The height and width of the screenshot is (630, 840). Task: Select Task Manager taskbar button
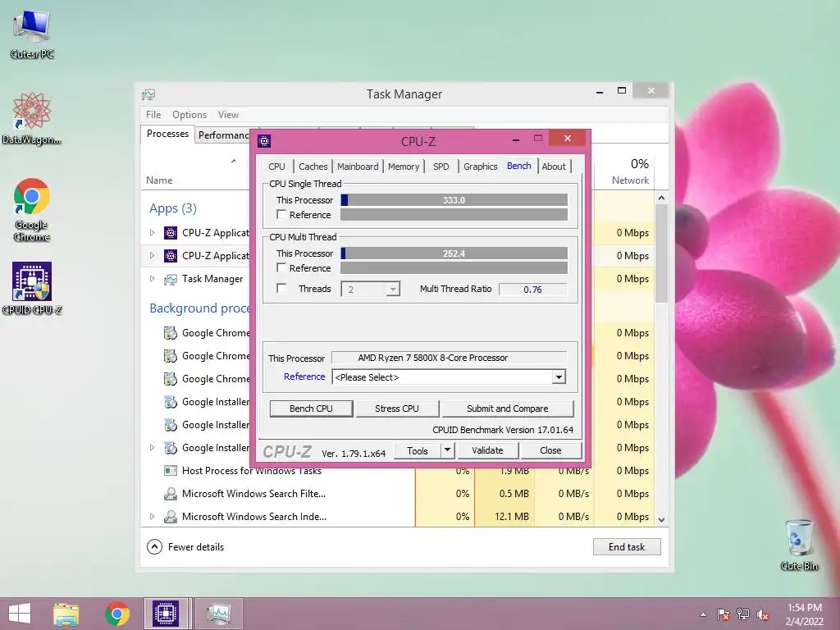(x=218, y=614)
